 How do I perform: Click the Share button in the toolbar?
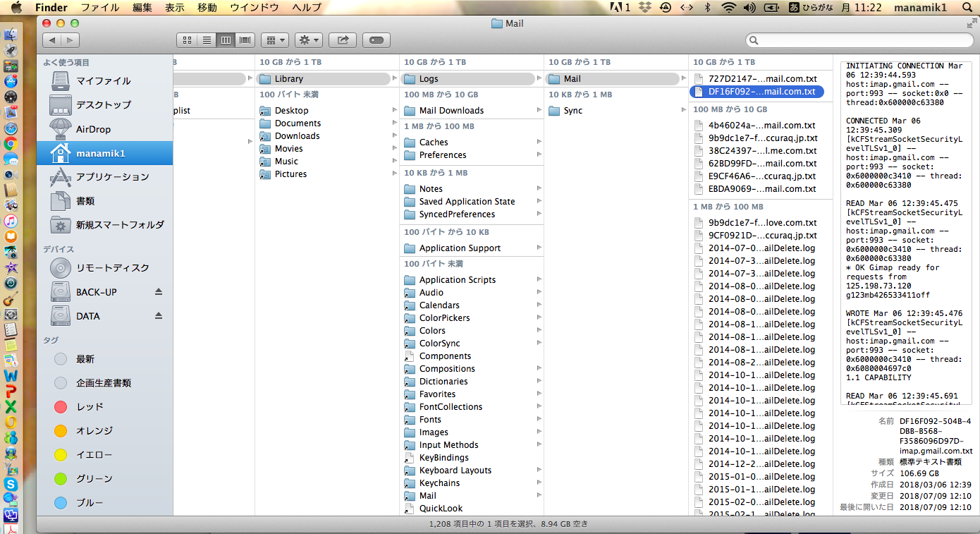click(343, 40)
